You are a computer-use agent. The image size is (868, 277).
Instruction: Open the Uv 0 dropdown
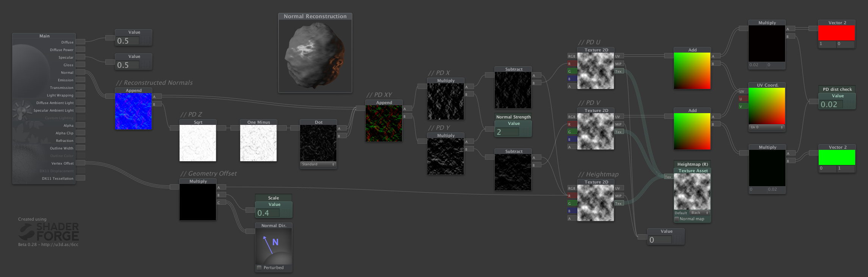click(766, 127)
